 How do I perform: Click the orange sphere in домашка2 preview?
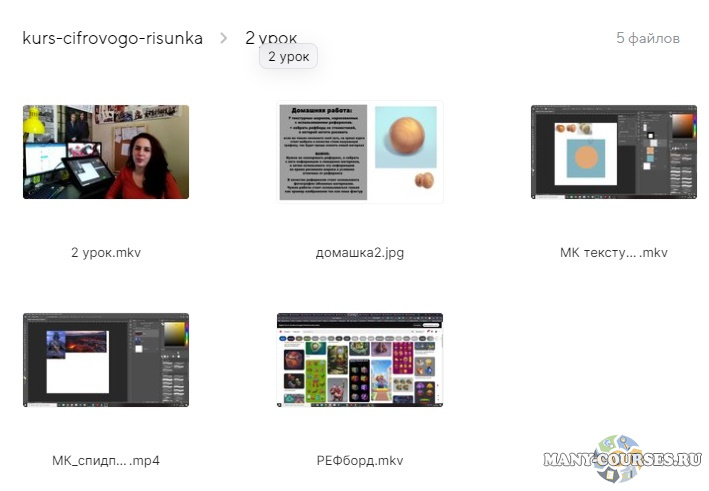point(405,138)
